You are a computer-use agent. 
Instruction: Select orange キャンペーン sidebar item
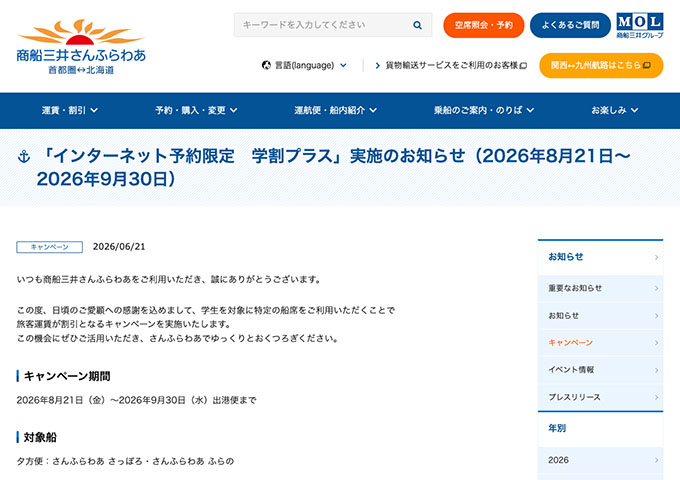[600, 343]
